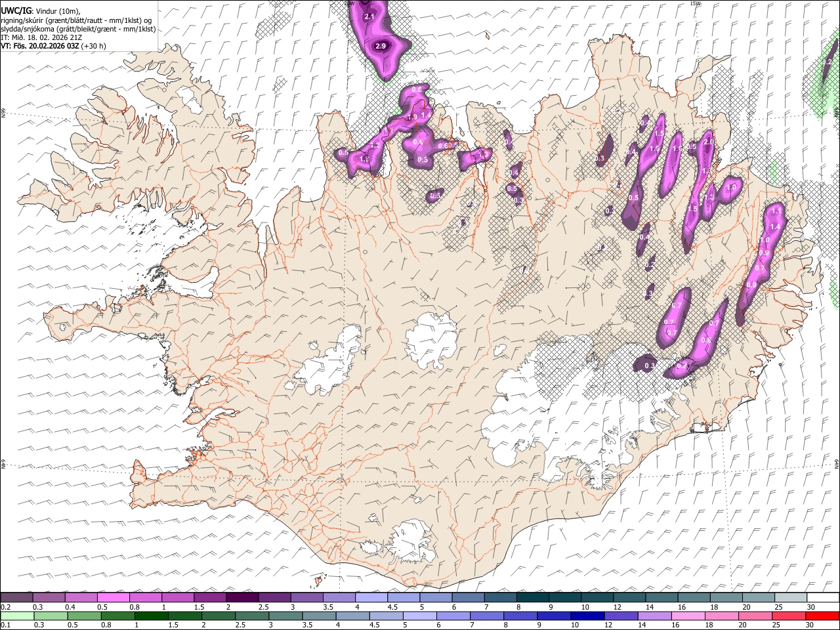Pick the pale grey upper-row swatch starting at 25
Screen dimensions: 840x630
[x=790, y=597]
